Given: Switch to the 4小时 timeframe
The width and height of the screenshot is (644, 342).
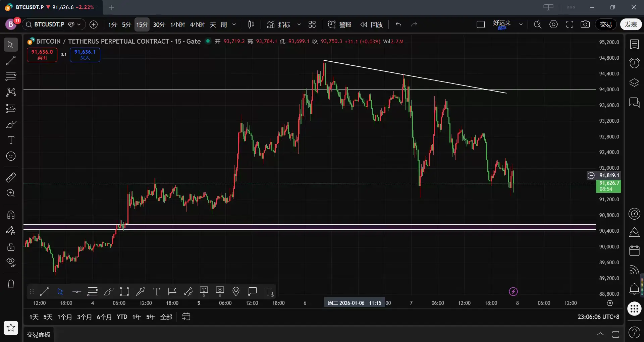Looking at the screenshot, I should pyautogui.click(x=197, y=24).
